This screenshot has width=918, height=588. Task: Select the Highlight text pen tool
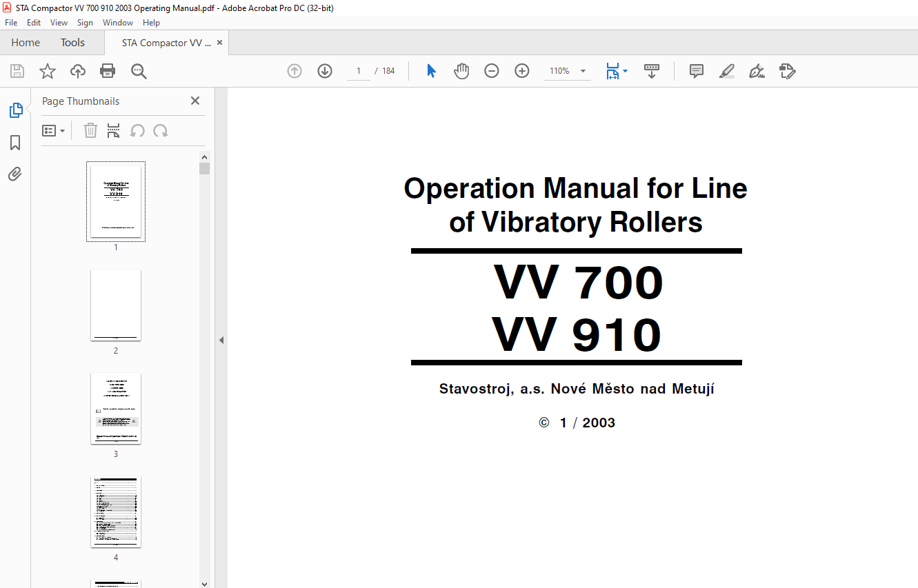[x=727, y=71]
